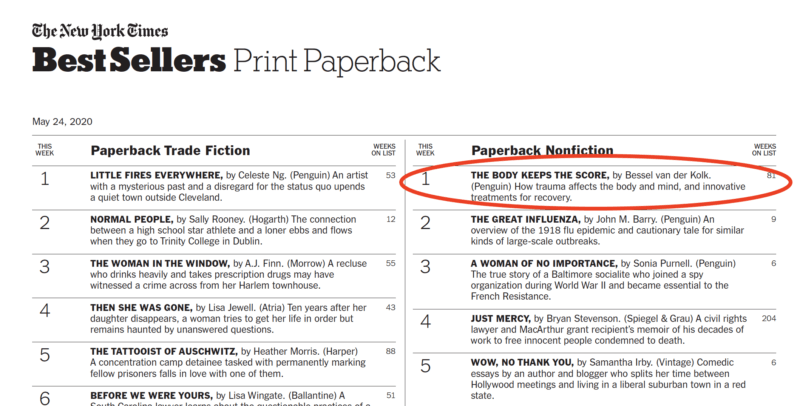Select the Just Mercy book title
Viewport: 800px width, 406px height.
501,318
